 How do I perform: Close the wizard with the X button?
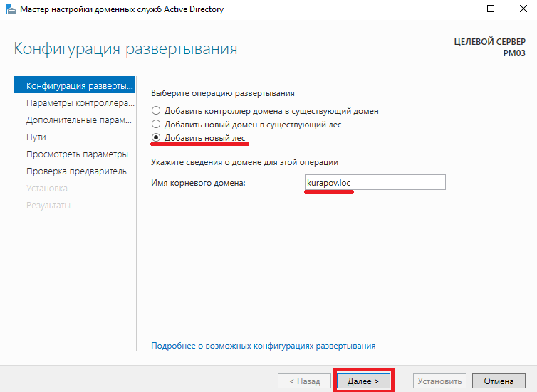[x=523, y=9]
